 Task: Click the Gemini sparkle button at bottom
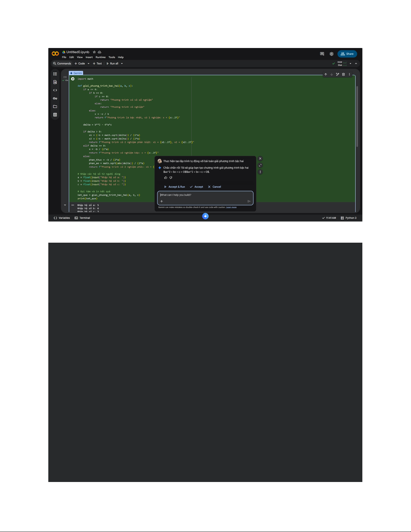[205, 216]
